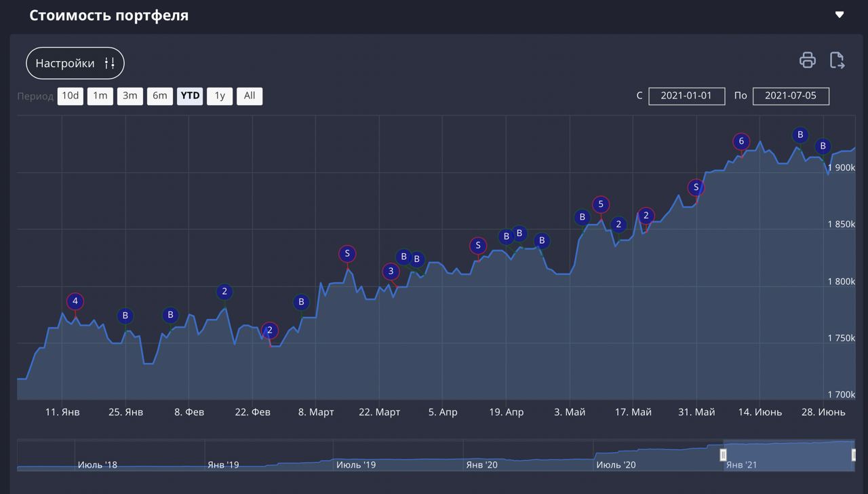The height and width of the screenshot is (494, 868).
Task: Edit the end date field 2021-07-05
Action: 791,96
